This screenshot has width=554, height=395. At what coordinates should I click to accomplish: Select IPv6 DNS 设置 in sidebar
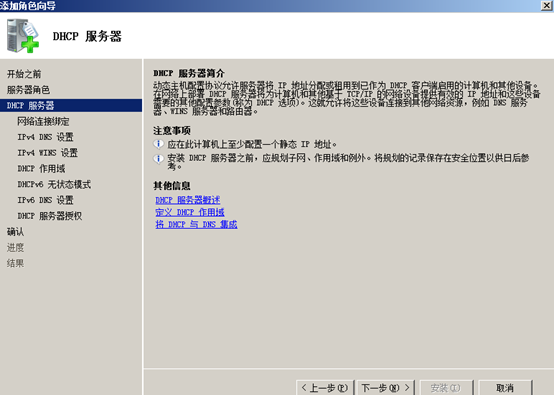46,200
